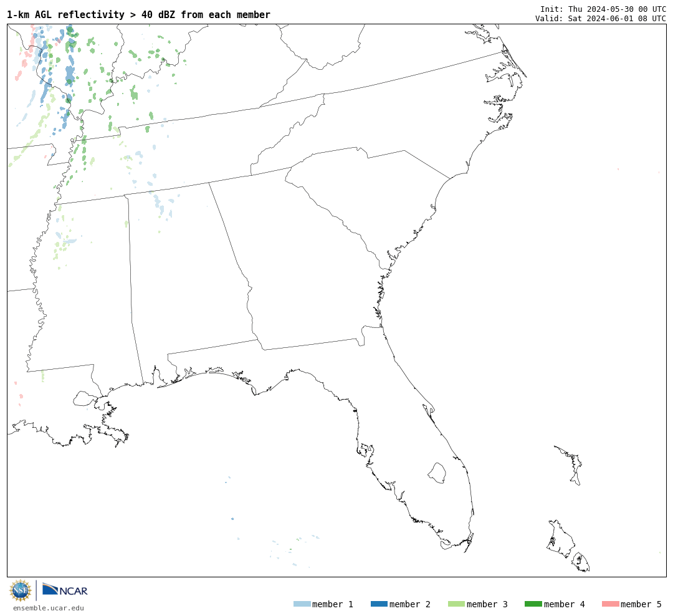The width and height of the screenshot is (673, 616).
Task: Click the member 2 dark blue swatch
Action: 379,604
